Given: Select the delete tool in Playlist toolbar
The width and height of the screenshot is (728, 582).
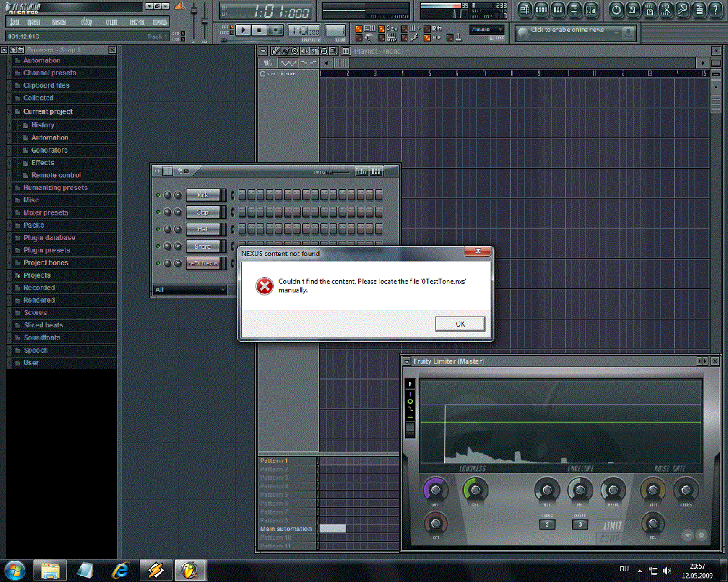Looking at the screenshot, I should coord(294,51).
